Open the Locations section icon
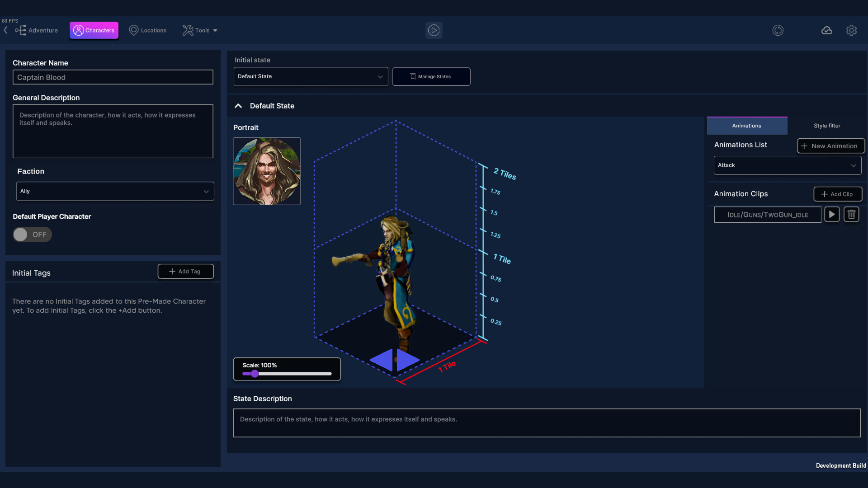Screen dimensions: 868x488 133,30
